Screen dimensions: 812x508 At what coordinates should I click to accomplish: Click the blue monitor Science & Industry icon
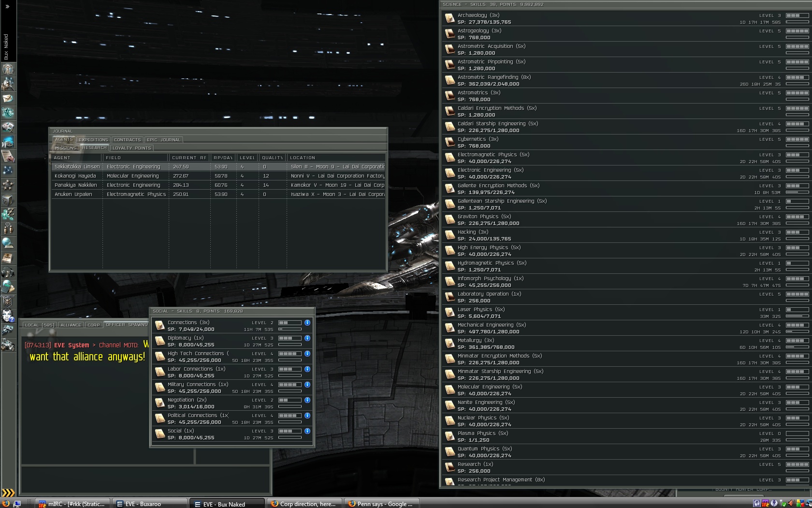tap(8, 142)
